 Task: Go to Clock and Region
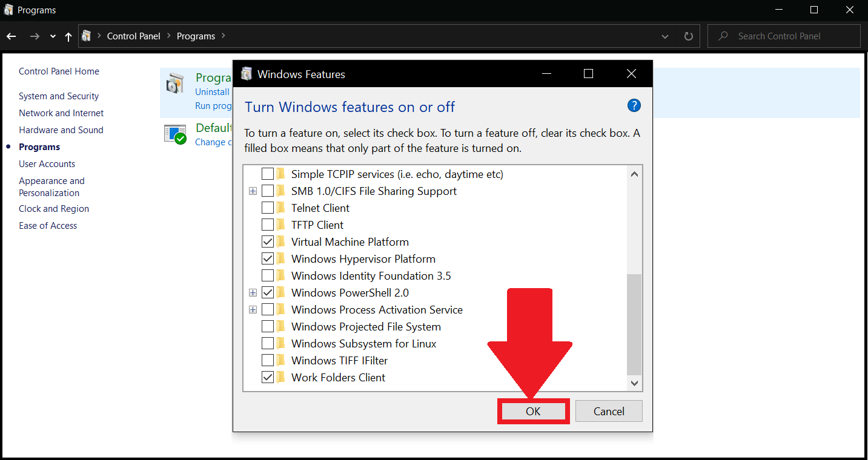coord(54,209)
